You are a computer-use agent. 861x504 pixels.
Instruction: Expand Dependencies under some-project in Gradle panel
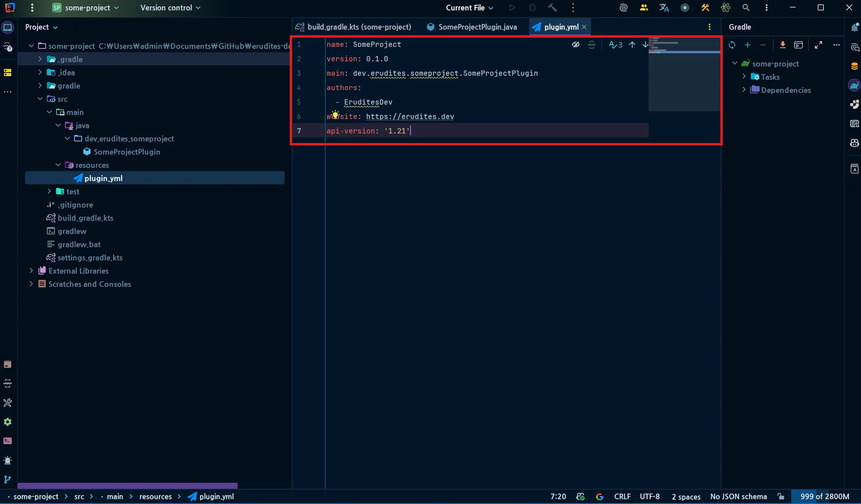(x=744, y=90)
